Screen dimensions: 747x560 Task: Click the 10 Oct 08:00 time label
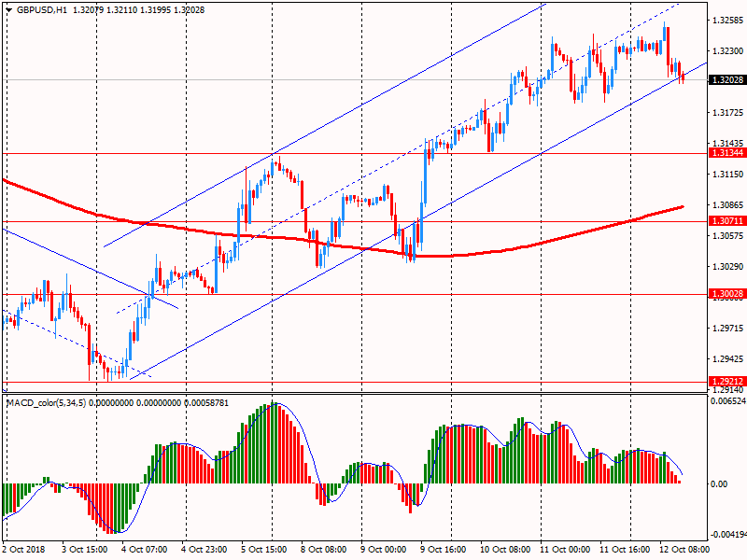505,550
